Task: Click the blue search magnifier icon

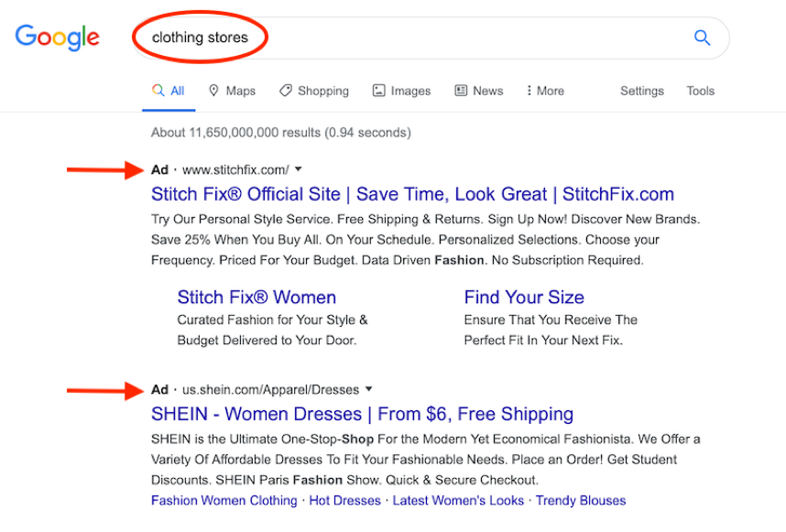Action: tap(702, 38)
